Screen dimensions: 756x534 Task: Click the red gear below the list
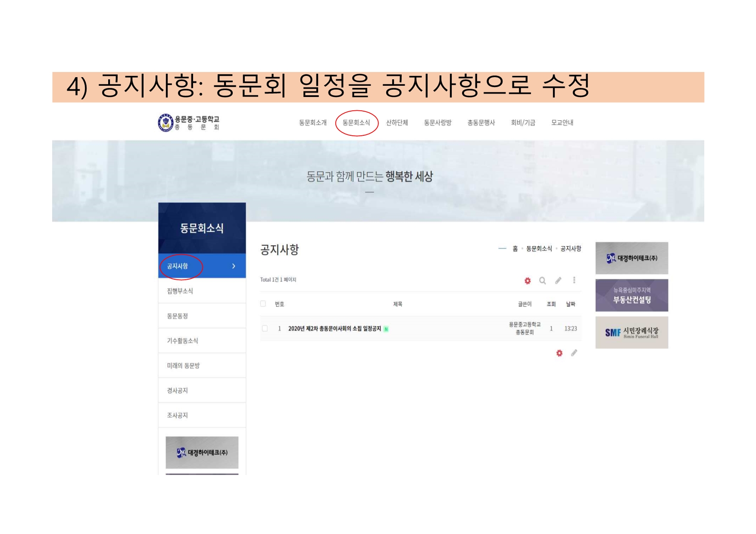pos(559,353)
